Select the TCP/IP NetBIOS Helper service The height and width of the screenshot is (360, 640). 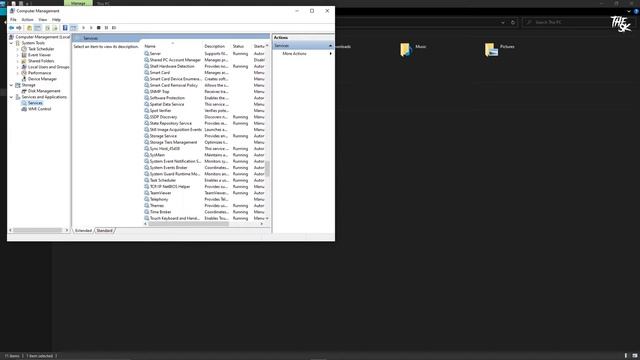click(204, 187)
